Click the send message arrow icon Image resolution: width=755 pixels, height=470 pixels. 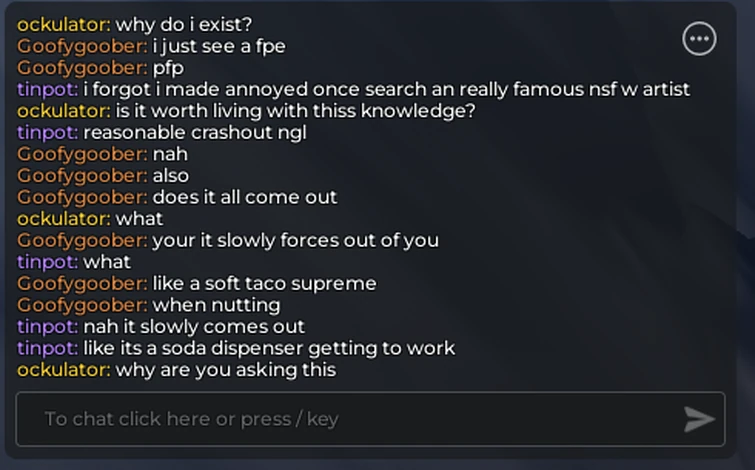(x=699, y=419)
